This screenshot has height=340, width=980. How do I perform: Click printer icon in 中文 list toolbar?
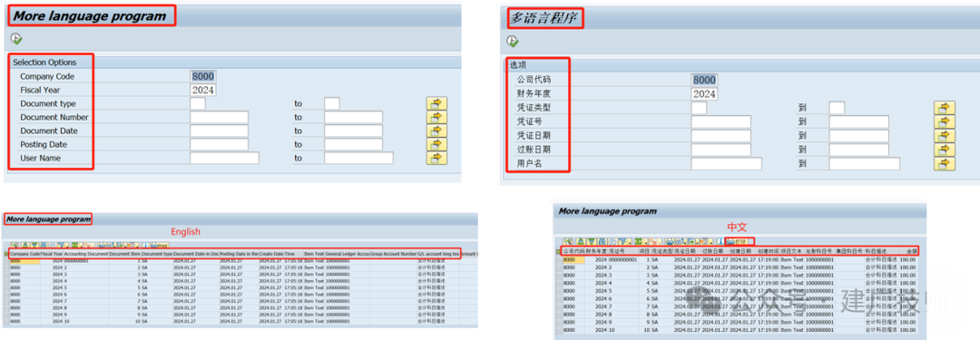pos(670,241)
